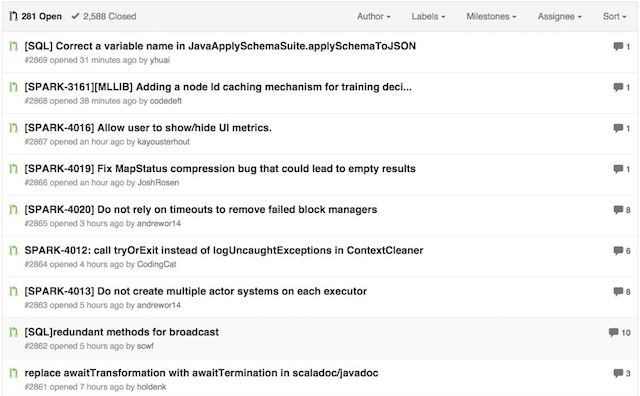This screenshot has width=640, height=396.
Task: Open the SQL Correct a variable name PR
Action: [x=220, y=46]
